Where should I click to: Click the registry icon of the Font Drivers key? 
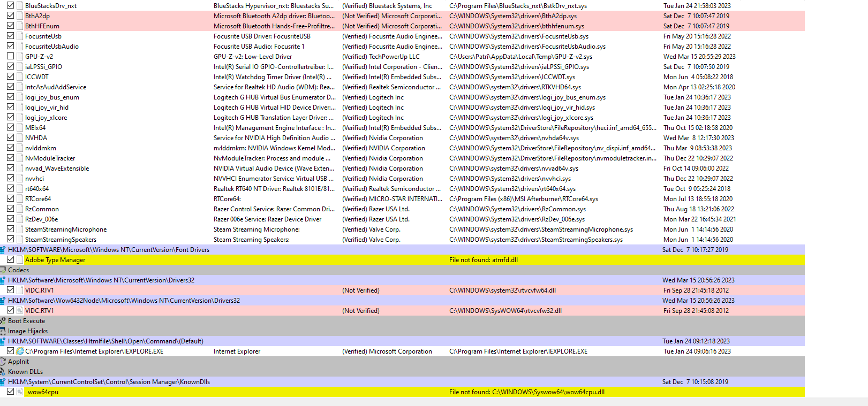click(x=3, y=250)
